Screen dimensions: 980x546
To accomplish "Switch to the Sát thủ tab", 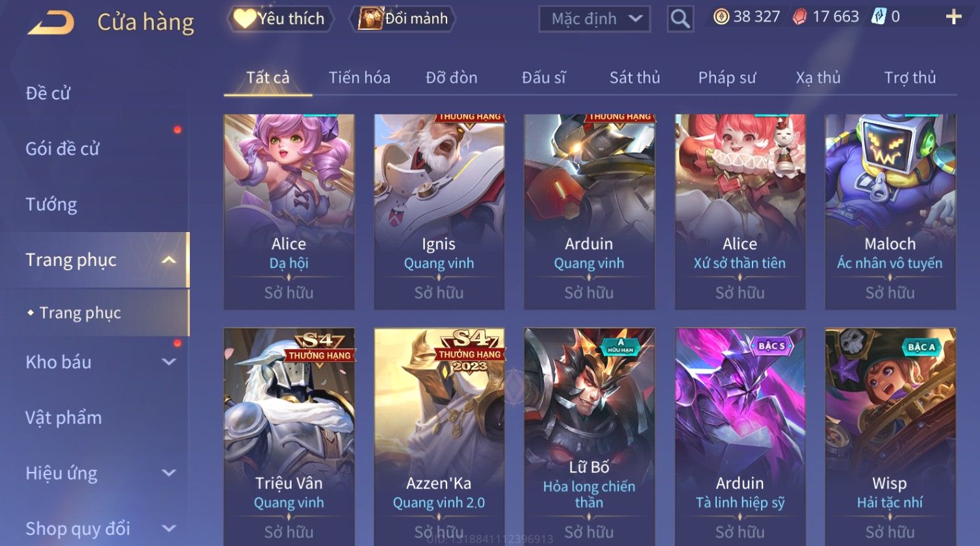I will point(634,78).
